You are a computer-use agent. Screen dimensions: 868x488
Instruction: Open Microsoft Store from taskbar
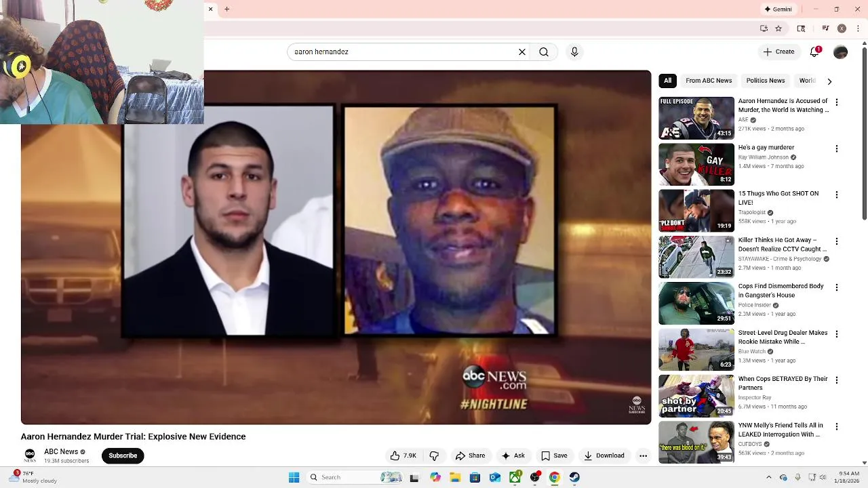[x=475, y=477]
